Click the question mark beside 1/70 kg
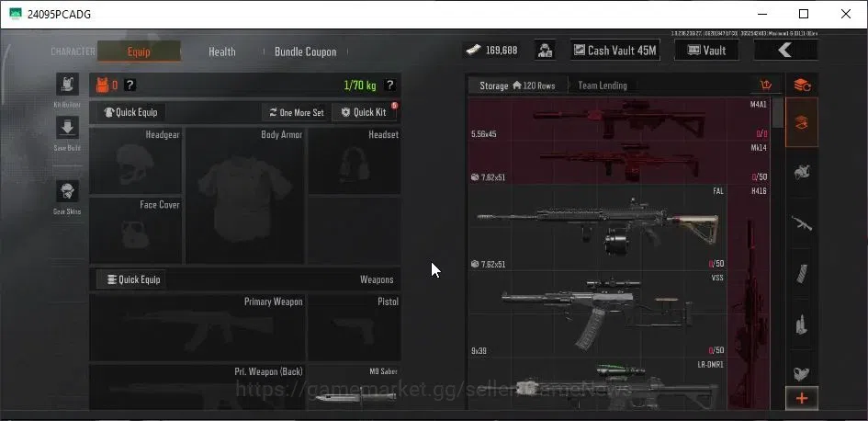The image size is (868, 421). click(x=389, y=85)
